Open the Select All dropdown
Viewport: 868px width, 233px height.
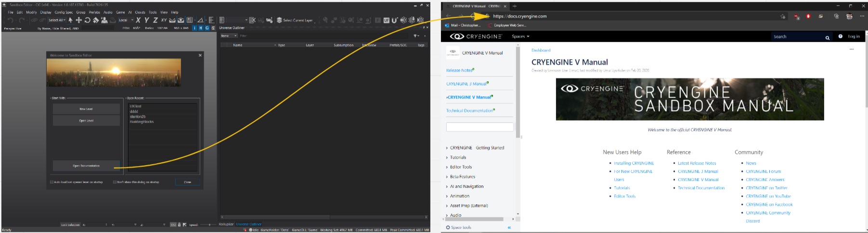(57, 20)
